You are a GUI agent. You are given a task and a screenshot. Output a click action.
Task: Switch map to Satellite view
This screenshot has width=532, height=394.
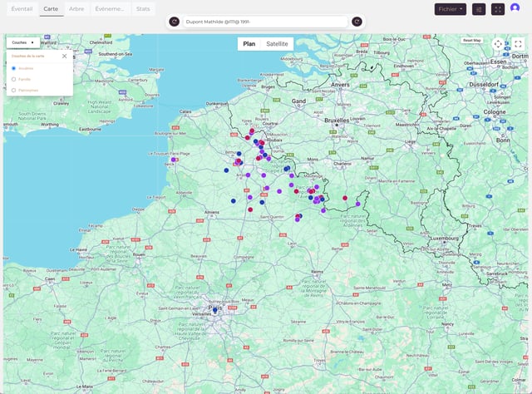click(277, 44)
